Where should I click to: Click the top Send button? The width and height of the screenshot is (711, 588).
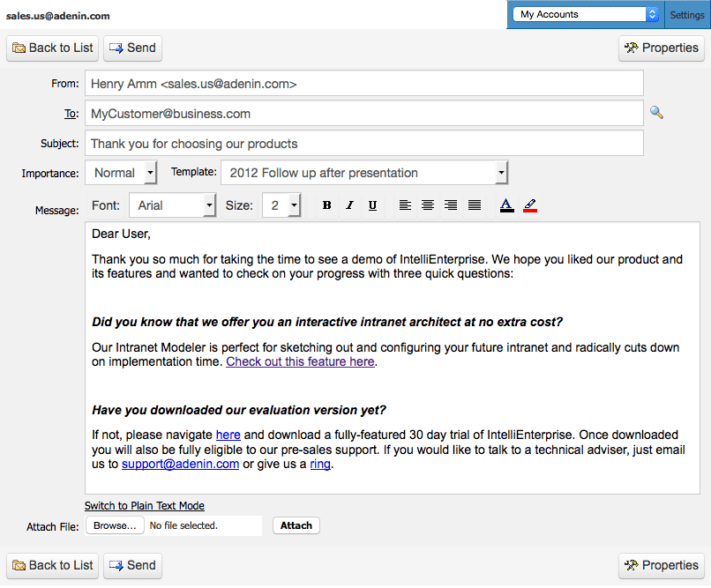[133, 48]
